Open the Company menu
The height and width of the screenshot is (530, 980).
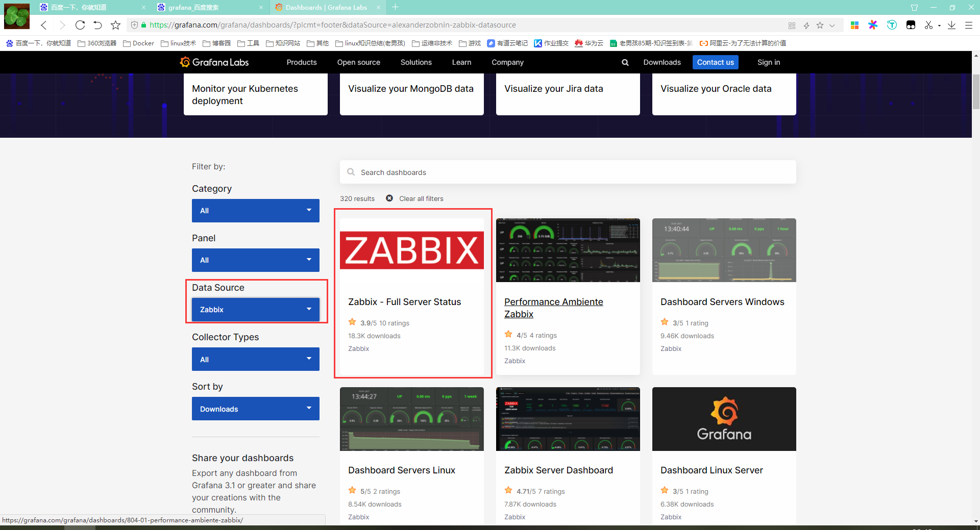tap(507, 62)
